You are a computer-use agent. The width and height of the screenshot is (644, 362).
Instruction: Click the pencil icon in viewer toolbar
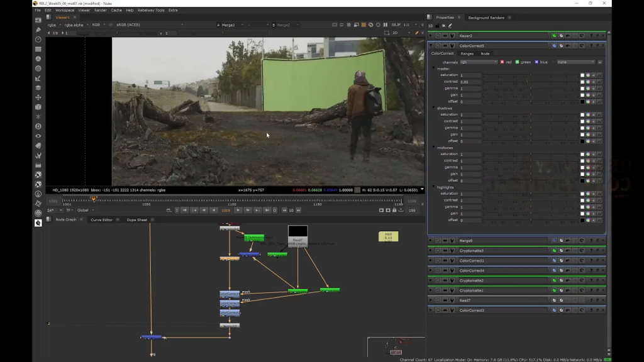click(416, 33)
